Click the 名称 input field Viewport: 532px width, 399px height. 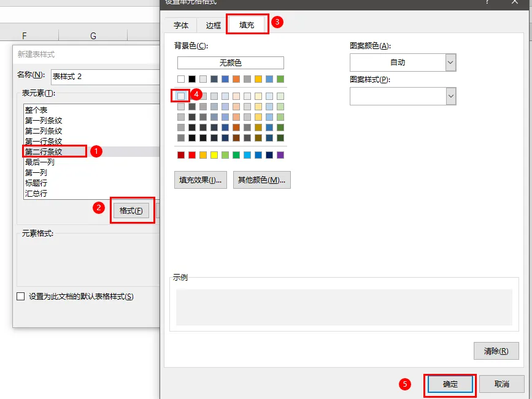[x=106, y=77]
